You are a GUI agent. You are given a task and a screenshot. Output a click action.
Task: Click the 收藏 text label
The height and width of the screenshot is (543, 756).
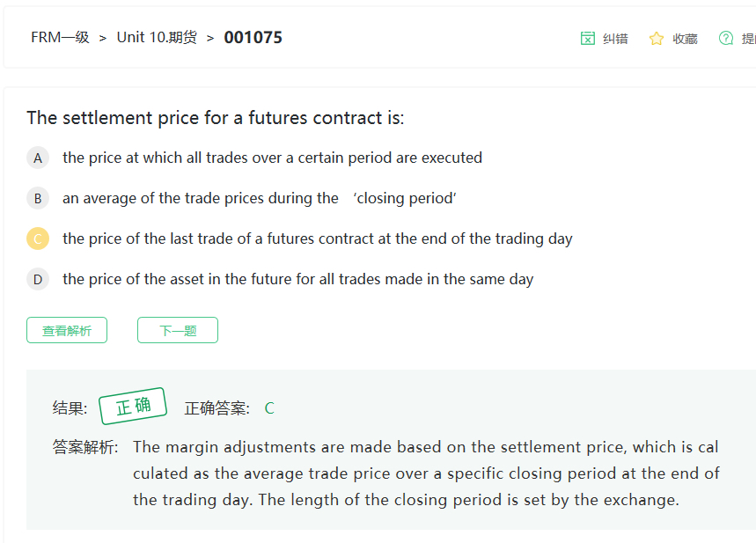click(685, 39)
